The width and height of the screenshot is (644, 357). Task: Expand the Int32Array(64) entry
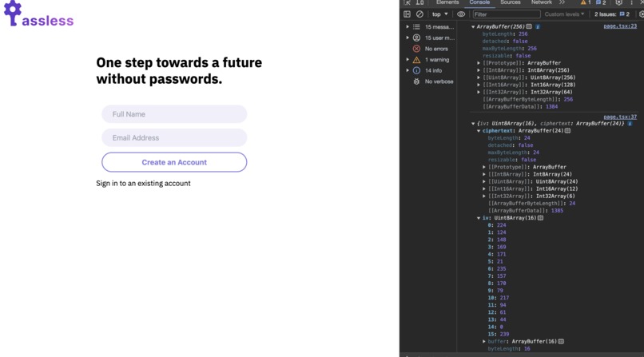click(479, 93)
